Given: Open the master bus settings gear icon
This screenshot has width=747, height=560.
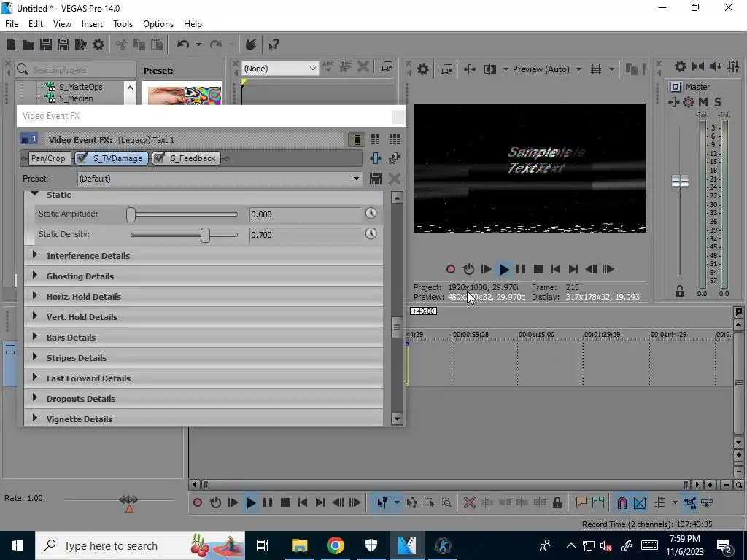Looking at the screenshot, I should click(x=681, y=66).
